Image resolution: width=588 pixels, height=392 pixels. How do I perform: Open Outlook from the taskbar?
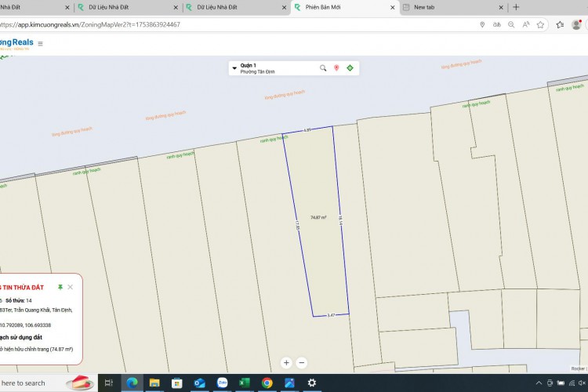[x=199, y=383]
